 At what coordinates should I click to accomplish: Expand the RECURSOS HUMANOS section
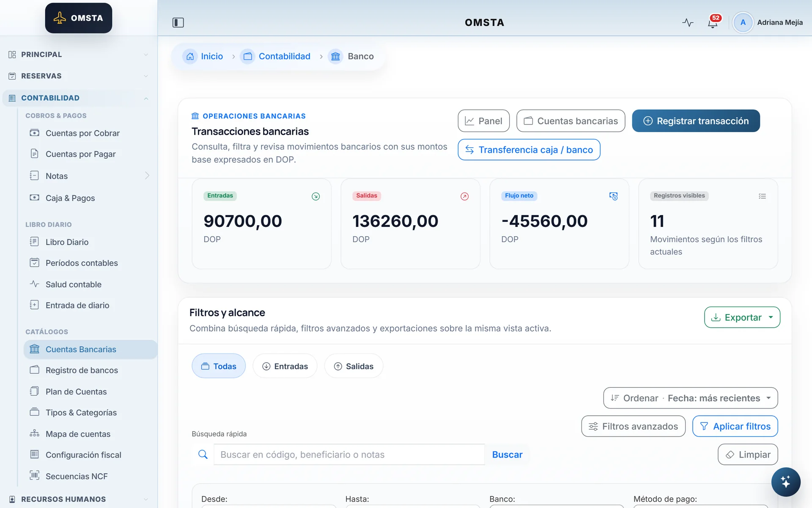79,499
